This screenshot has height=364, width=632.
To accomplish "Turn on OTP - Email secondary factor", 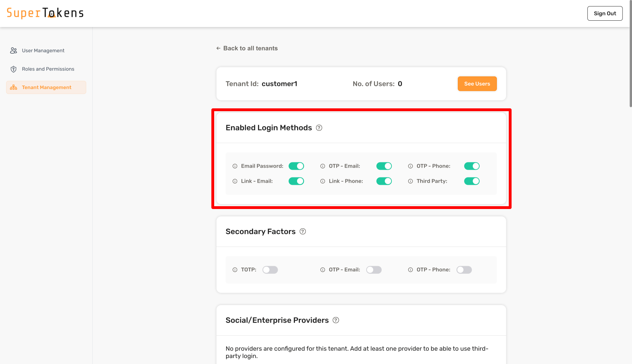I will [x=374, y=270].
